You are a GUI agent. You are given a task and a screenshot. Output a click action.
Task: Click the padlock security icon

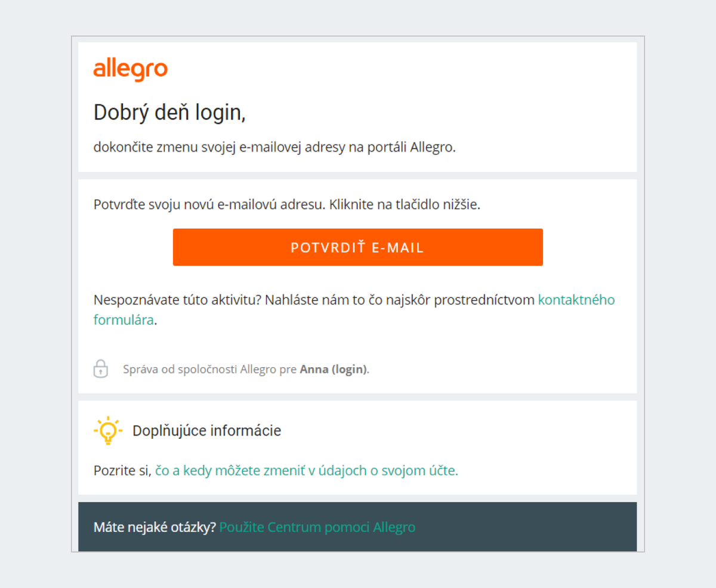coord(101,369)
